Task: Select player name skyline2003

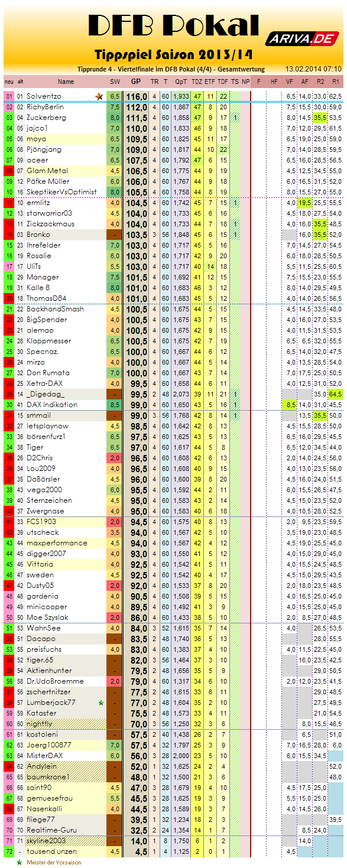Action: (x=47, y=841)
